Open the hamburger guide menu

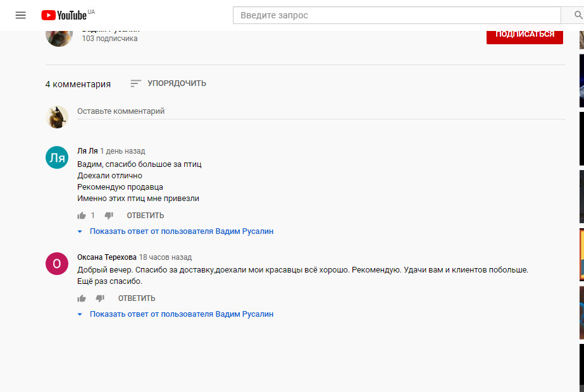(x=21, y=15)
